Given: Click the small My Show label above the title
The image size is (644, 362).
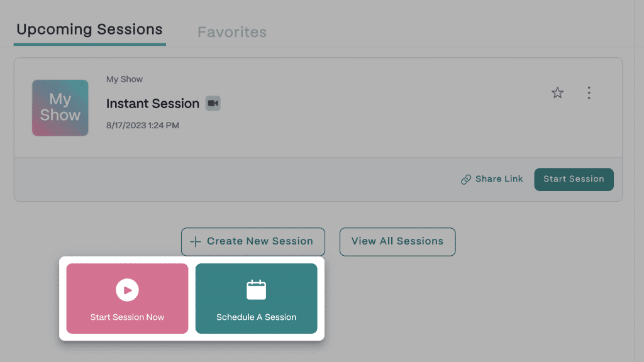Looking at the screenshot, I should 125,79.
